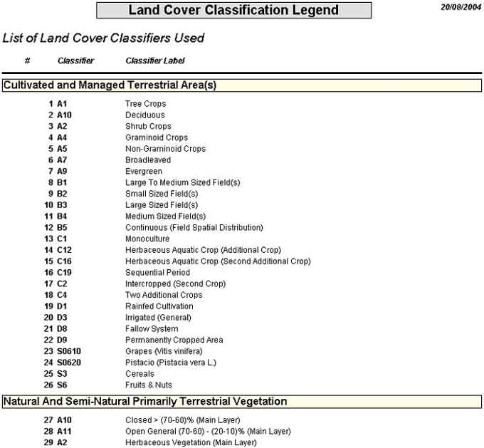Click the date 20/08/2004

[x=461, y=6]
